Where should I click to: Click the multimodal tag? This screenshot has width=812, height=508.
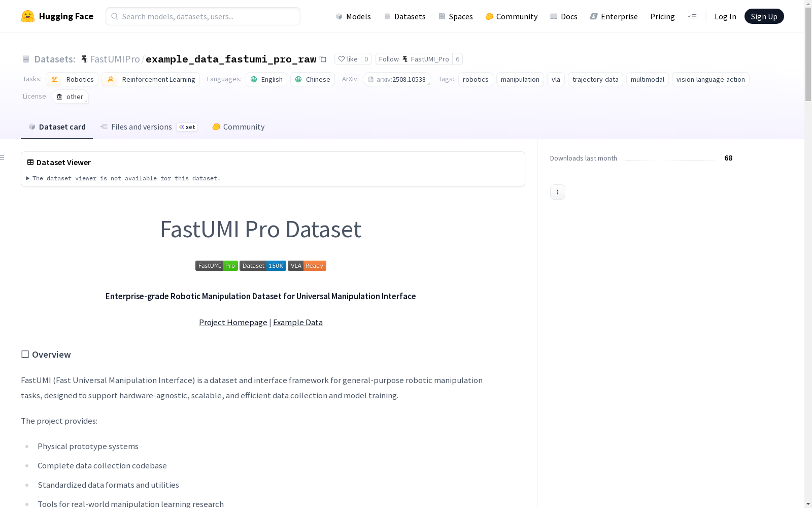(x=648, y=79)
